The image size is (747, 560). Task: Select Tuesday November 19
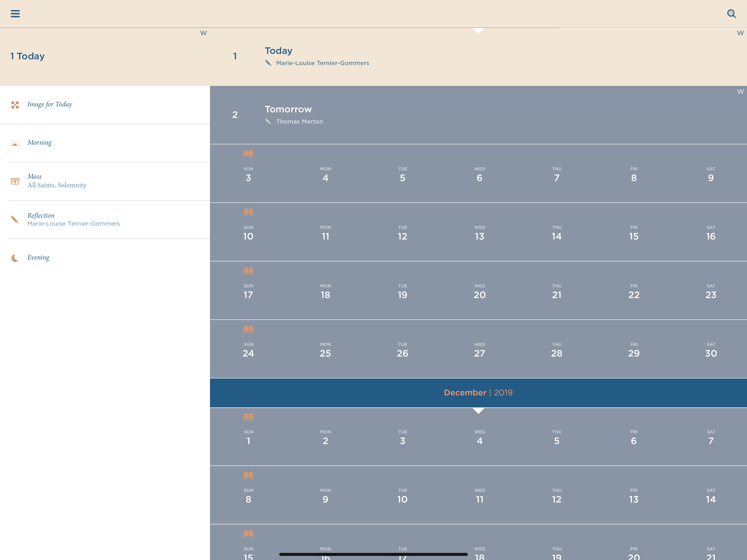(402, 291)
